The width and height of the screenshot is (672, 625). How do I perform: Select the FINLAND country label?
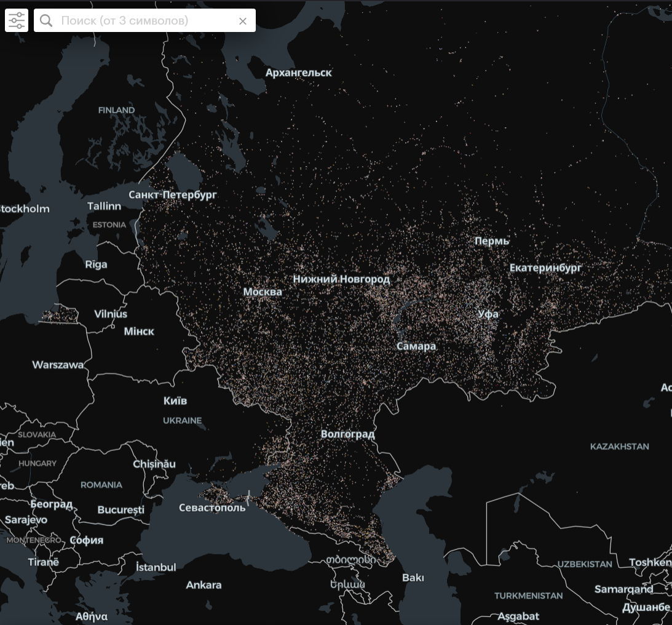pos(116,110)
